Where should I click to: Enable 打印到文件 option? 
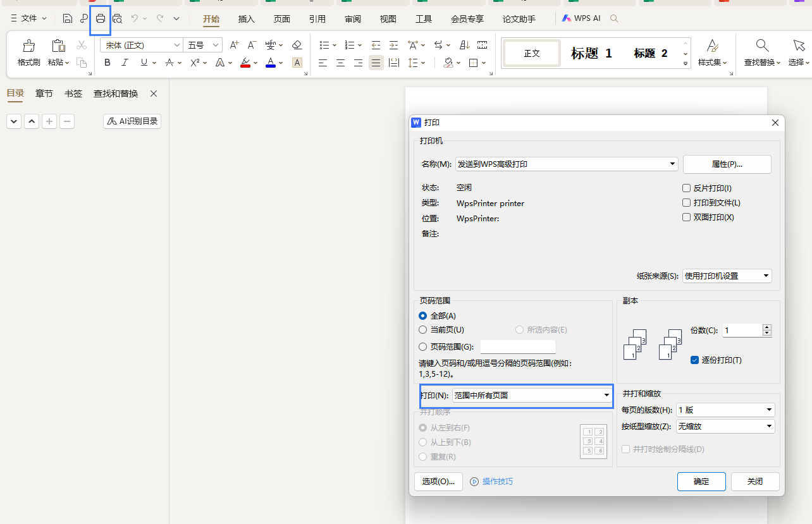[686, 202]
